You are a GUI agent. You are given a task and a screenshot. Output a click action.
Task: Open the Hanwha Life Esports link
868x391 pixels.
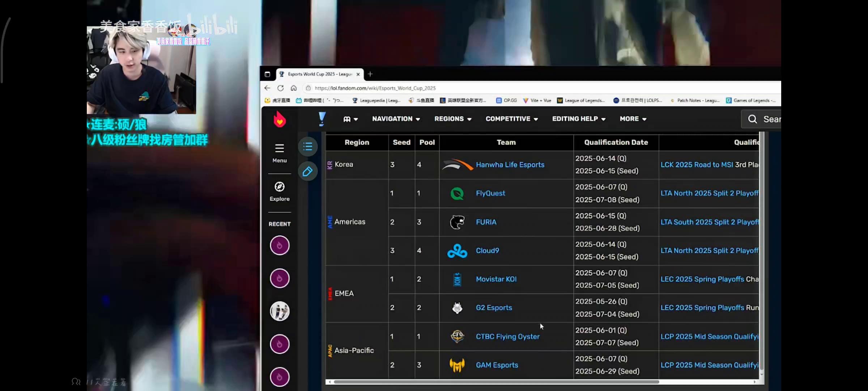510,165
